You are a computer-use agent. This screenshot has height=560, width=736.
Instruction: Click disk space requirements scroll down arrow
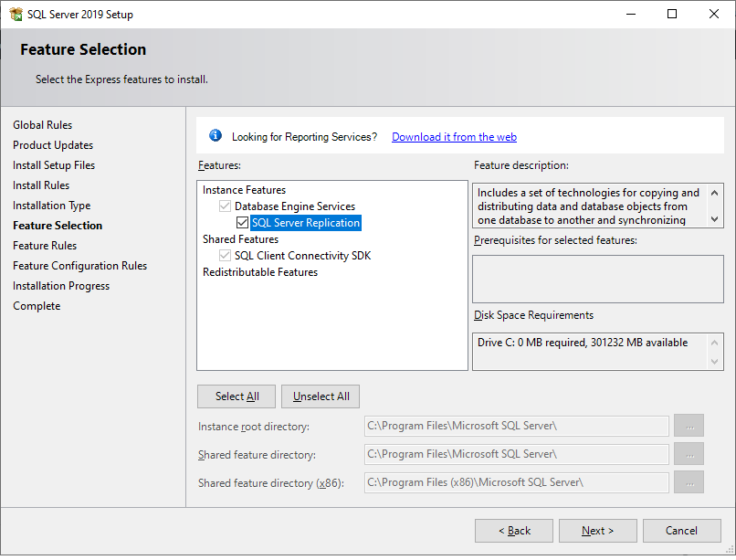click(x=714, y=362)
